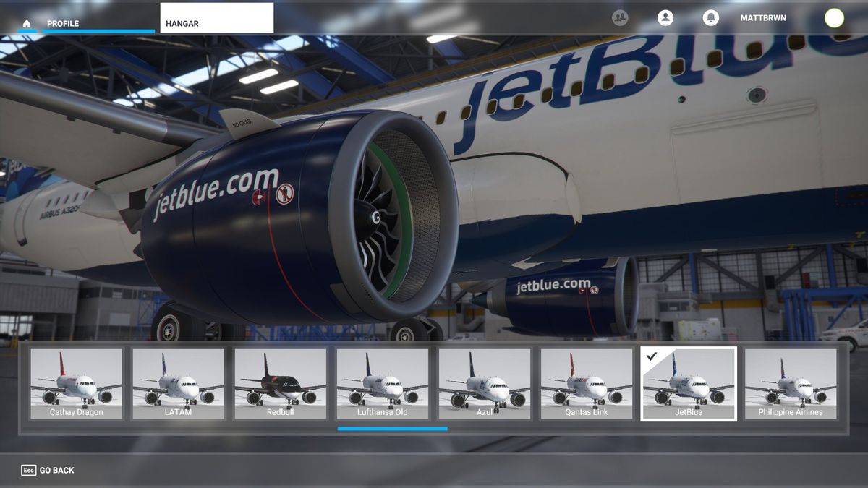Click the Esc key indicator next to Go Back
This screenshot has height=488, width=868.
coord(27,470)
